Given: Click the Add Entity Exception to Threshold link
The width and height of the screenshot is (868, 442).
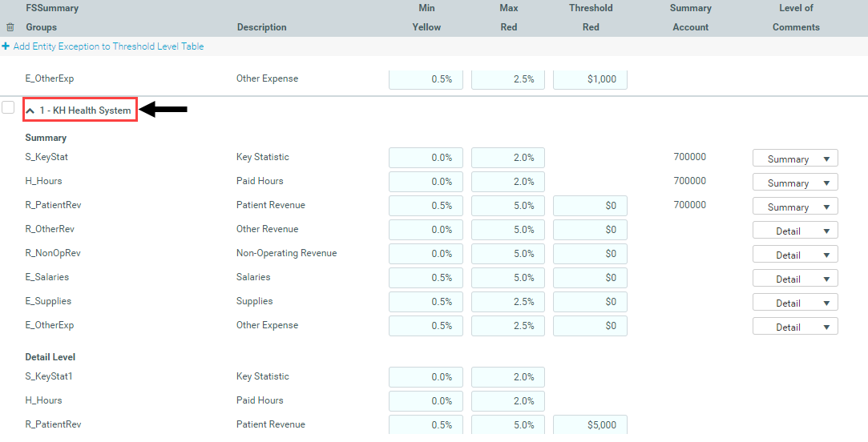Looking at the screenshot, I should coord(108,46).
